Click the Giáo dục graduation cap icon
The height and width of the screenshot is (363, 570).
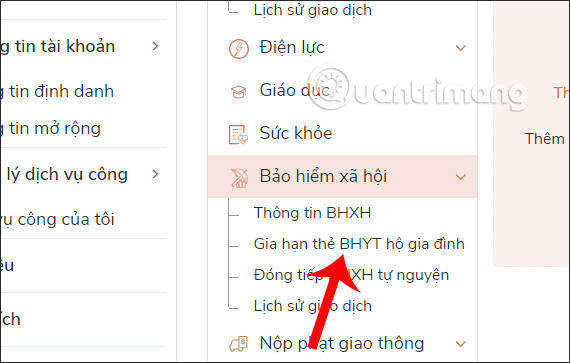239,92
